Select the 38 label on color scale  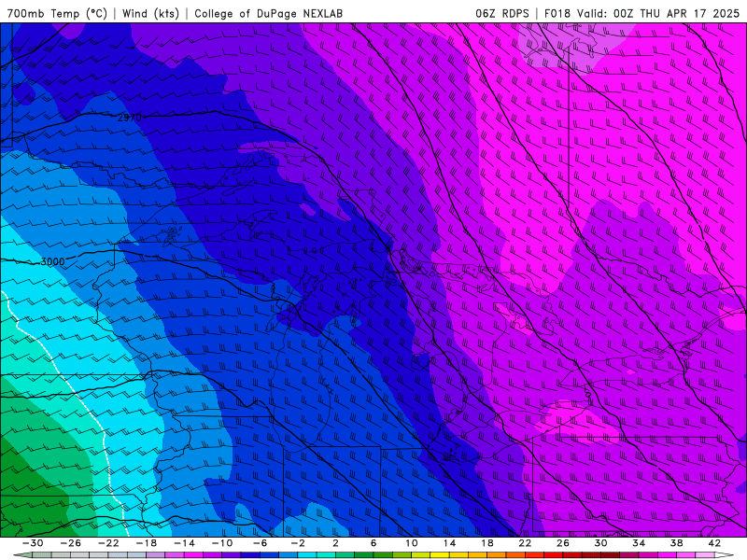click(x=676, y=543)
